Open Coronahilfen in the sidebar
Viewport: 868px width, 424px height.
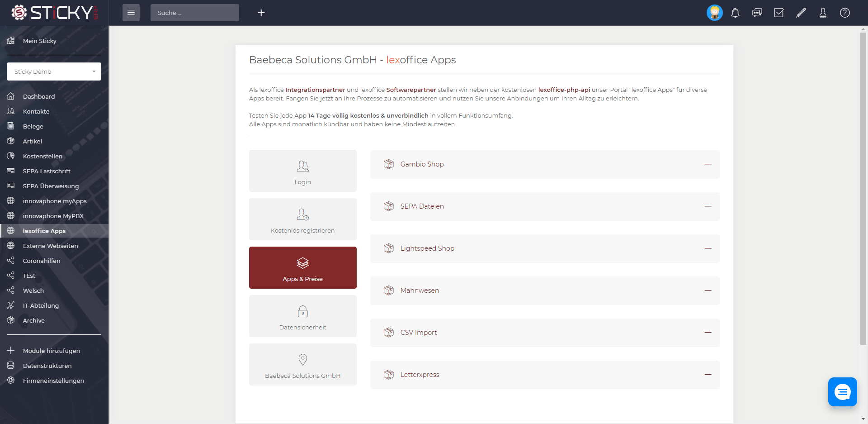pos(54,261)
